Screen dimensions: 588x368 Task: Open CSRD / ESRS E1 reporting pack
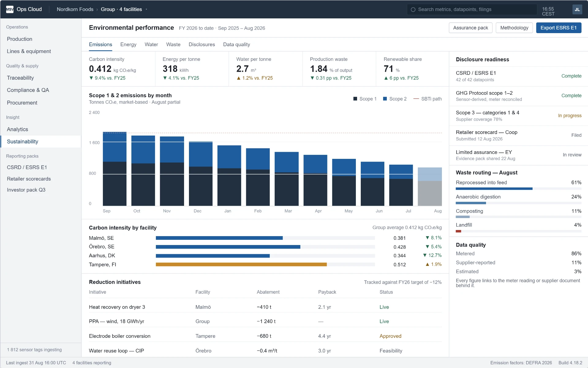click(41, 167)
